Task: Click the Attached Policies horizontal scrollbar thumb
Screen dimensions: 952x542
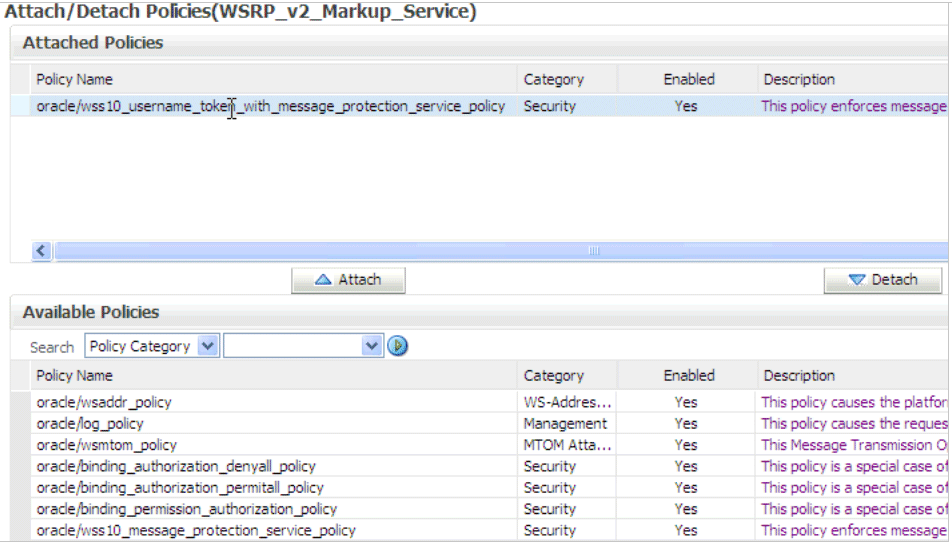Action: click(501, 250)
